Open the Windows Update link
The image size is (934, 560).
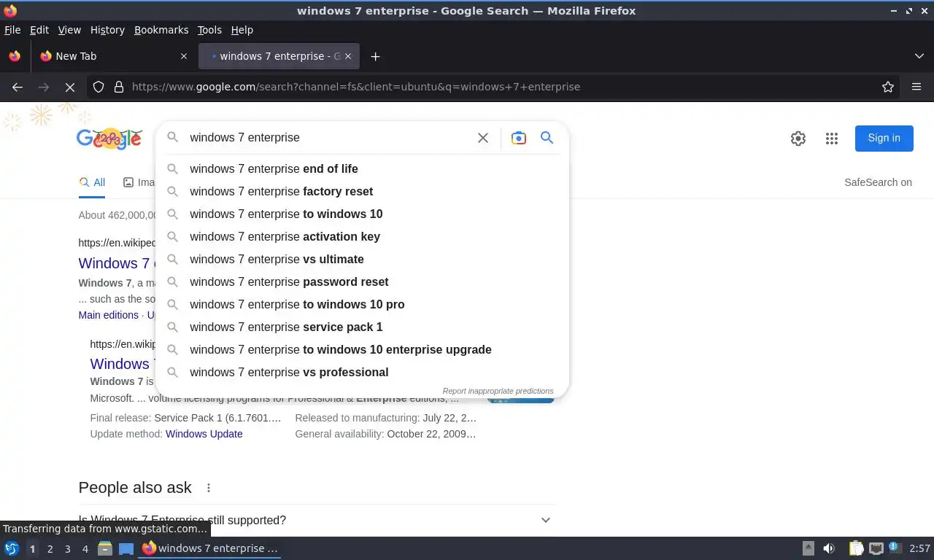(204, 434)
